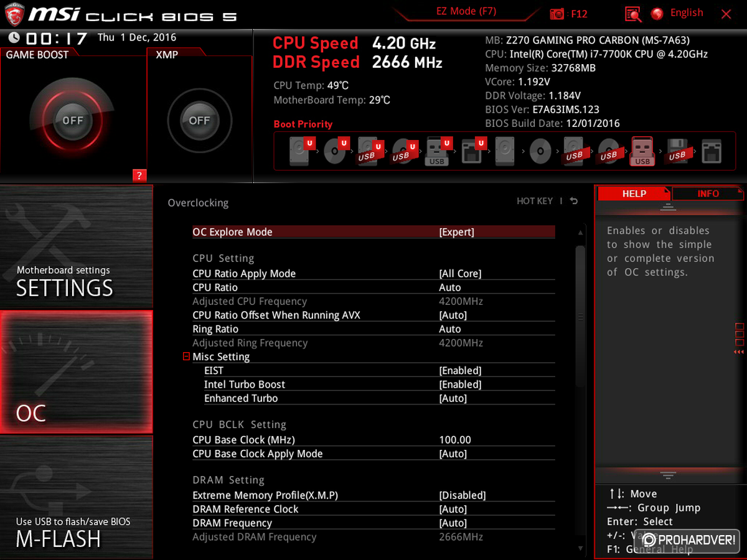Click the settings list scrollbar thumb
The height and width of the screenshot is (560, 747).
(x=580, y=316)
